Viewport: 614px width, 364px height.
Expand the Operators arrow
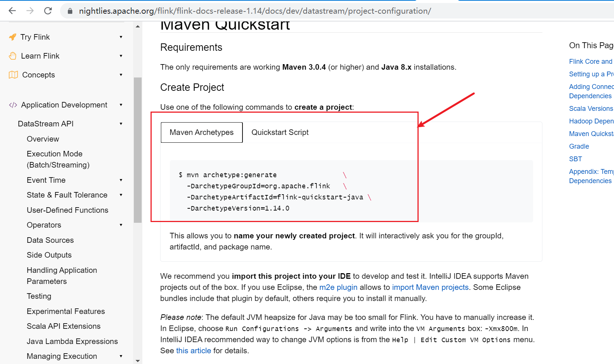pyautogui.click(x=121, y=225)
